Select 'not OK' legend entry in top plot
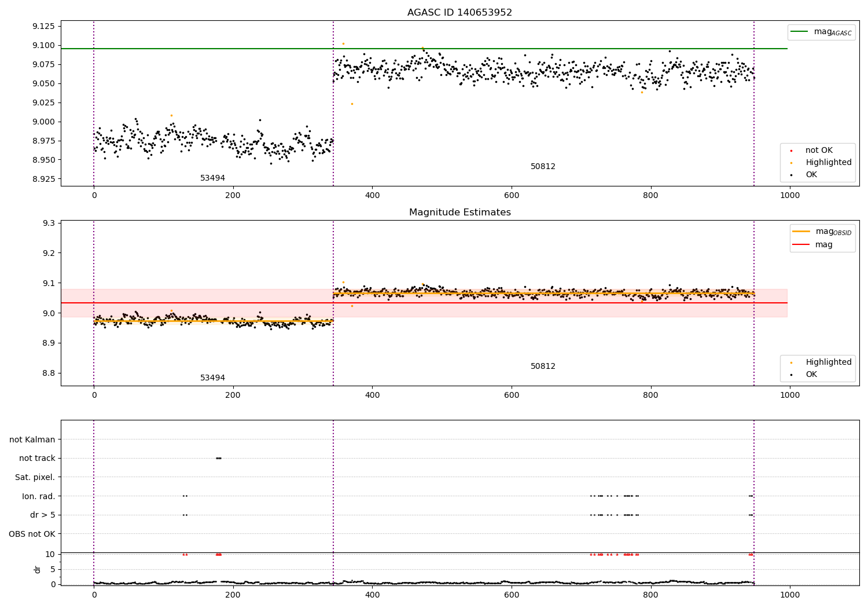Screen dimensions: 868x608 click(819, 150)
